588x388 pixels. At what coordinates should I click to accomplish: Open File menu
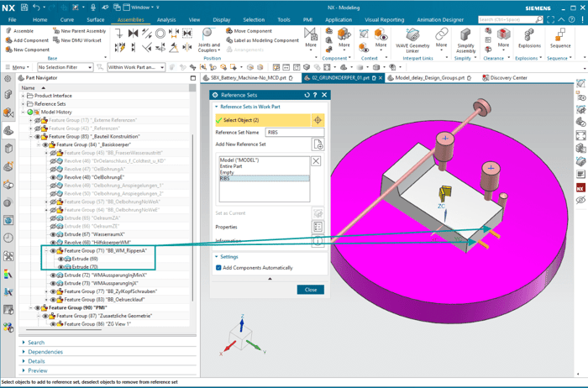pos(12,19)
